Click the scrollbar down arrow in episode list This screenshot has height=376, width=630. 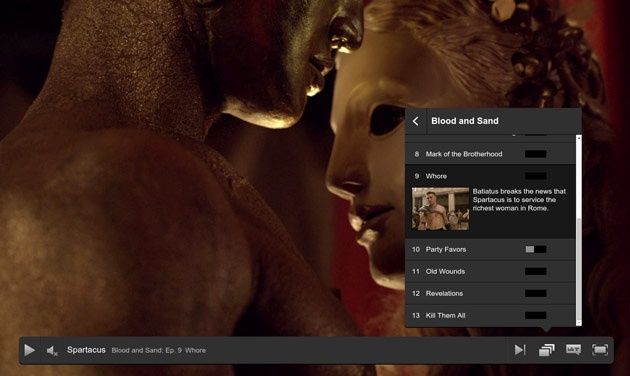579,323
